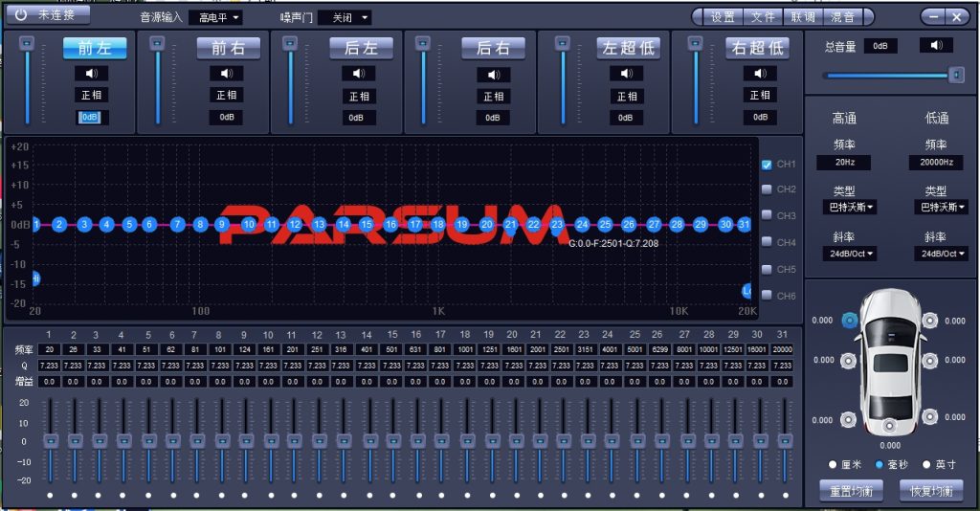The width and height of the screenshot is (980, 511).
Task: Click the power connect icon beside 未连接
Action: (x=21, y=15)
